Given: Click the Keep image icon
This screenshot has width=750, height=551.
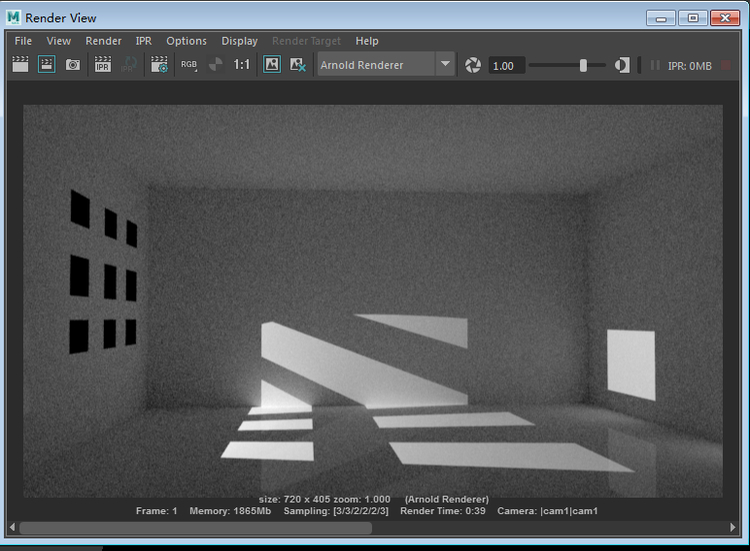Looking at the screenshot, I should (x=272, y=65).
